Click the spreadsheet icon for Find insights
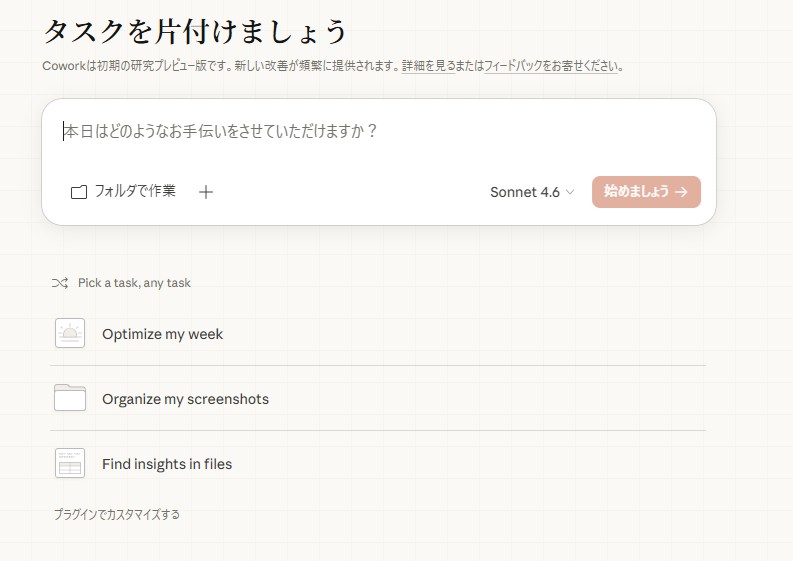Screen dimensions: 793x561 click(x=70, y=463)
